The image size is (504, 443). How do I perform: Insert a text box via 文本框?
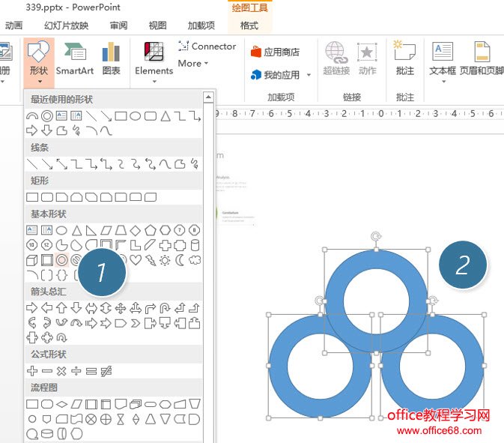click(443, 58)
